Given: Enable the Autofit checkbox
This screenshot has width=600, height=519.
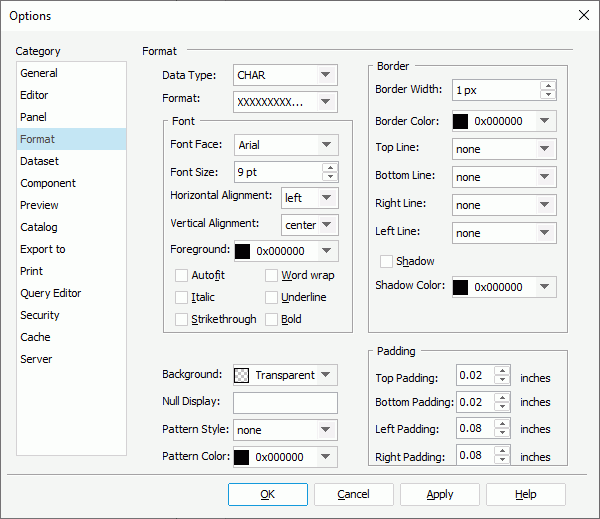Looking at the screenshot, I should click(181, 275).
